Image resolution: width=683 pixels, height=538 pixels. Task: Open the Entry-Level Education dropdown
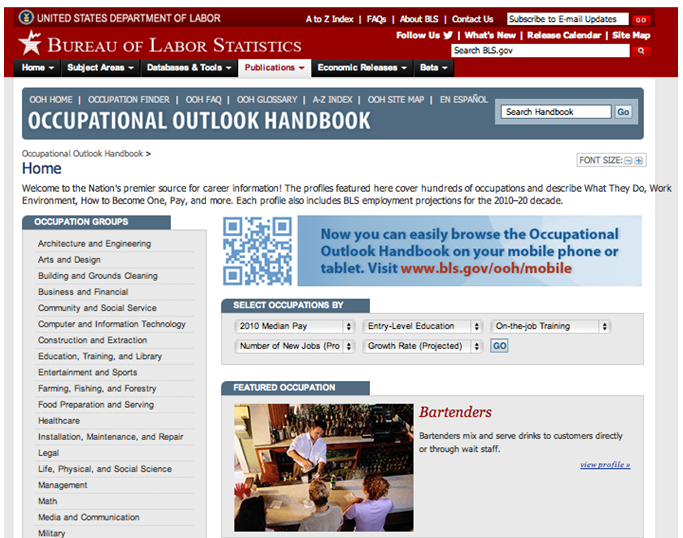point(422,326)
